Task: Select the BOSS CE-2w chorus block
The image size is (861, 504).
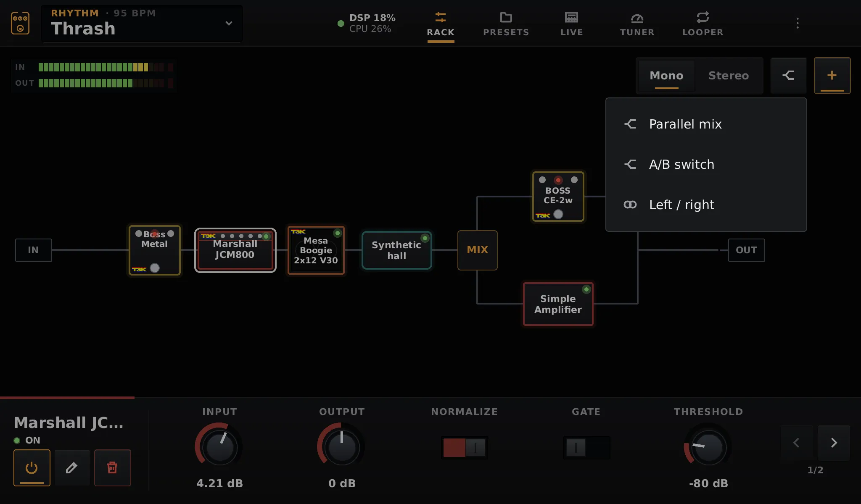Action: click(x=558, y=197)
